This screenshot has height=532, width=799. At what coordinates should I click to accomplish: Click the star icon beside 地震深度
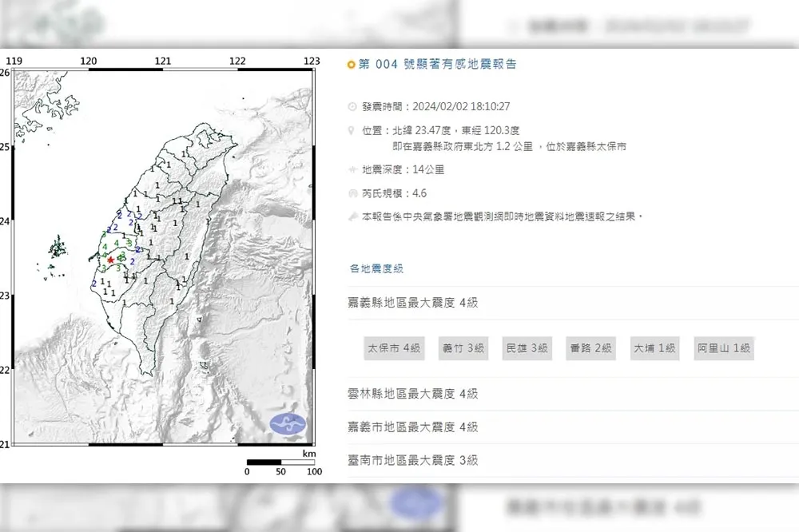pos(352,169)
